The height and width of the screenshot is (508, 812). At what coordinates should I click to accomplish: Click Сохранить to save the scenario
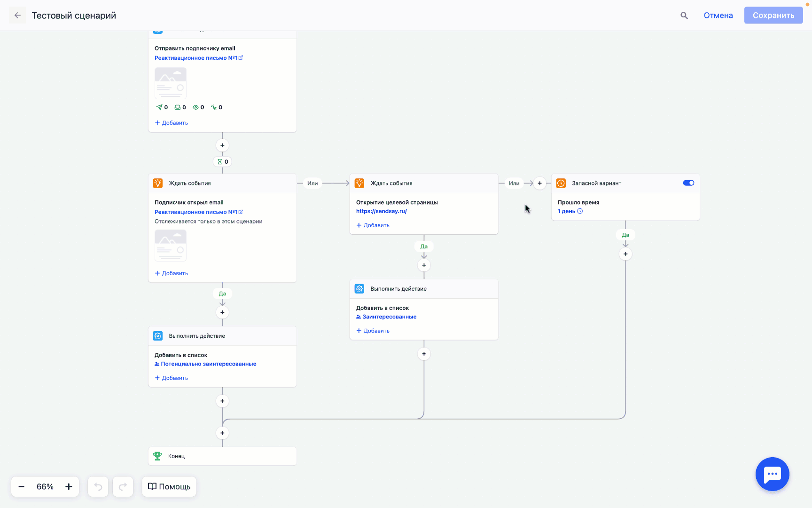tap(773, 16)
